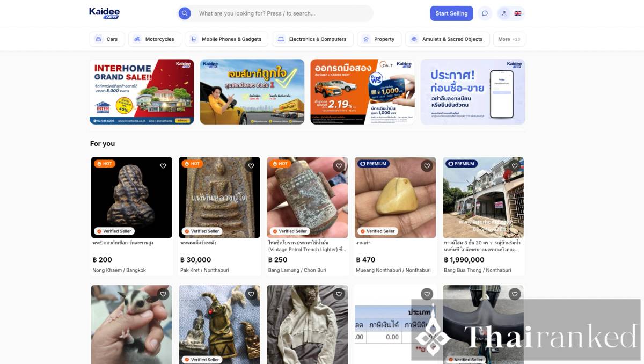Click the ฿ 1,990,000 price
Screen dimensions: 644x364
pos(464,260)
